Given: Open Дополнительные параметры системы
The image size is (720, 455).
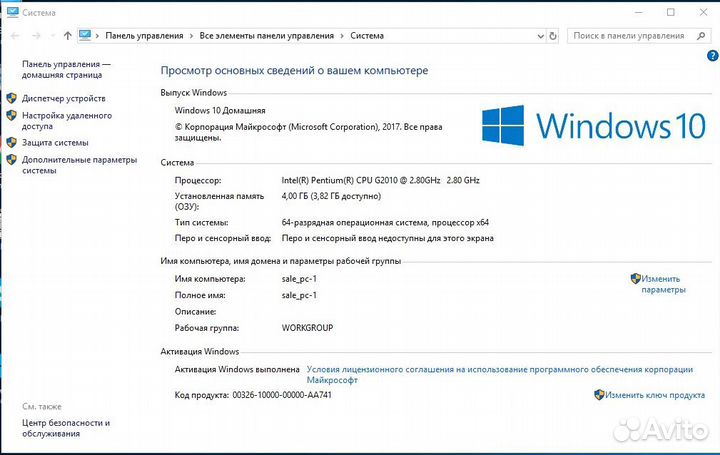Looking at the screenshot, I should click(79, 165).
